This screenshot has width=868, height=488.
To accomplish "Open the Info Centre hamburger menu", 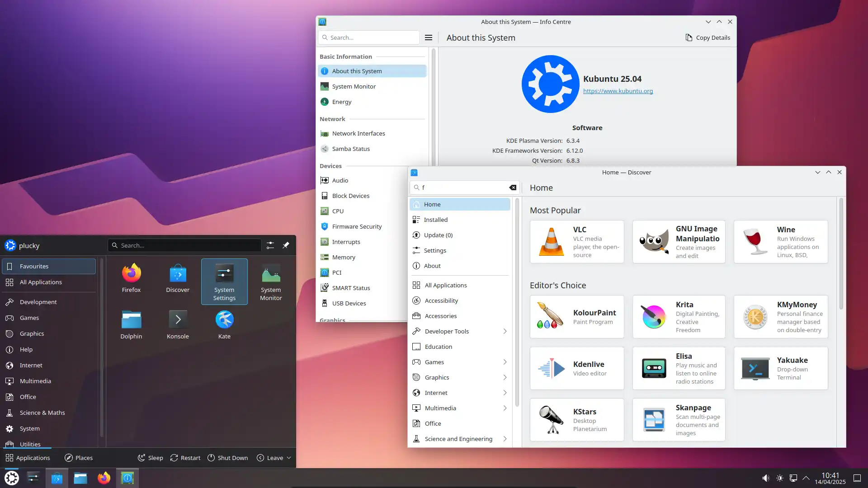I will tap(428, 38).
